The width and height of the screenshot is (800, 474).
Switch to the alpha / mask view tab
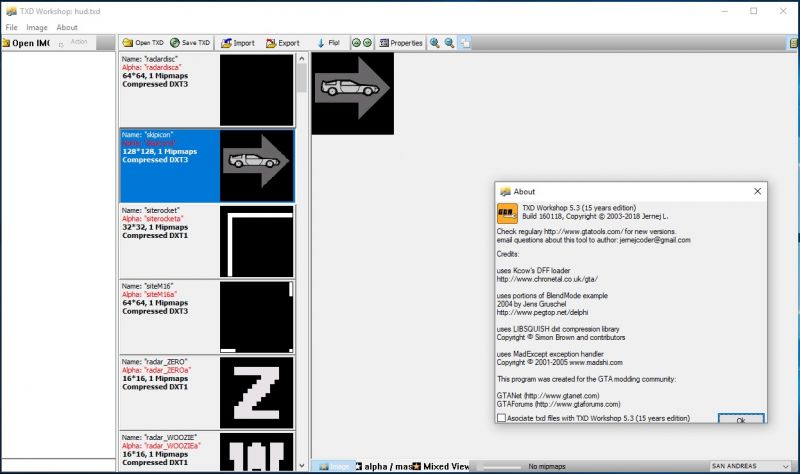click(384, 466)
